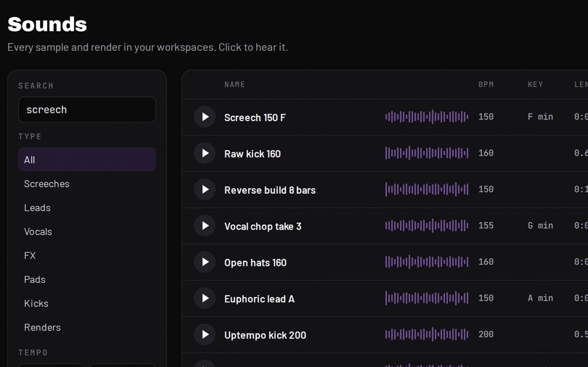Play Euphoric lead A sound

pyautogui.click(x=205, y=298)
